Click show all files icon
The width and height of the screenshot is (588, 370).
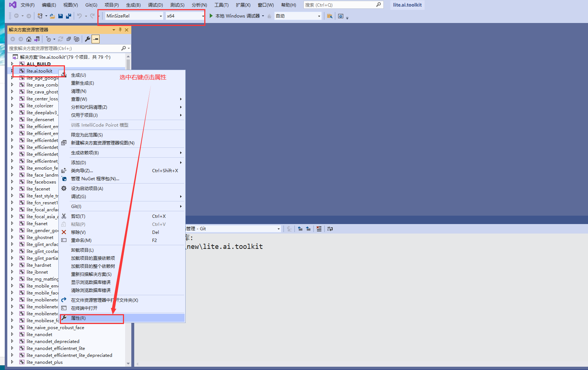(x=77, y=39)
